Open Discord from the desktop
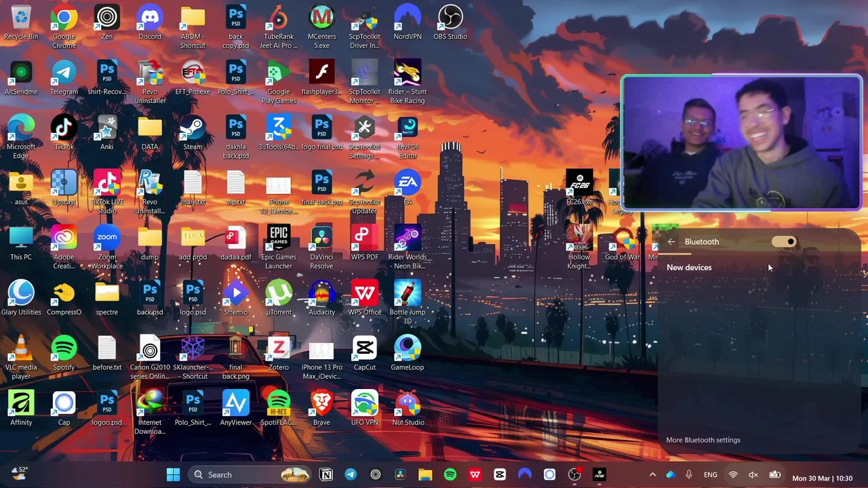The height and width of the screenshot is (488, 868). tap(149, 22)
